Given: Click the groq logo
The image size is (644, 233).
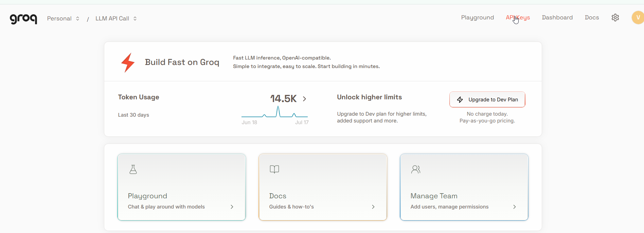Looking at the screenshot, I should [23, 19].
